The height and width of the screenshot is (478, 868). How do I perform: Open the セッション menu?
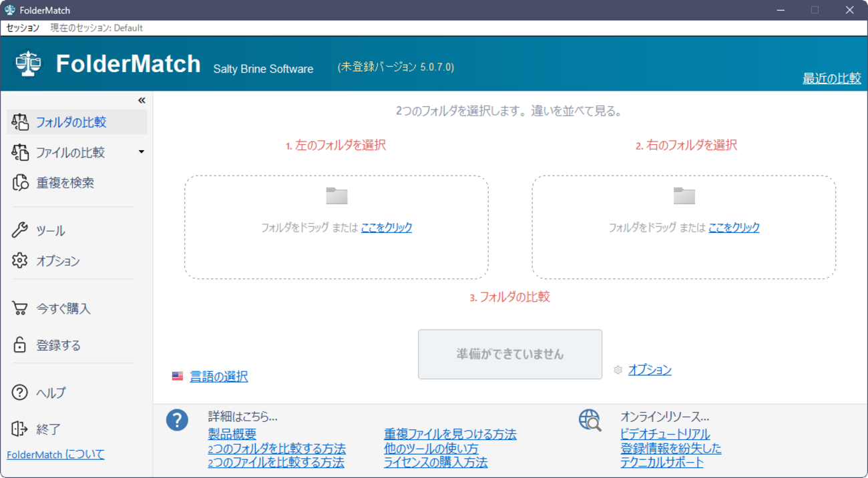pos(23,28)
